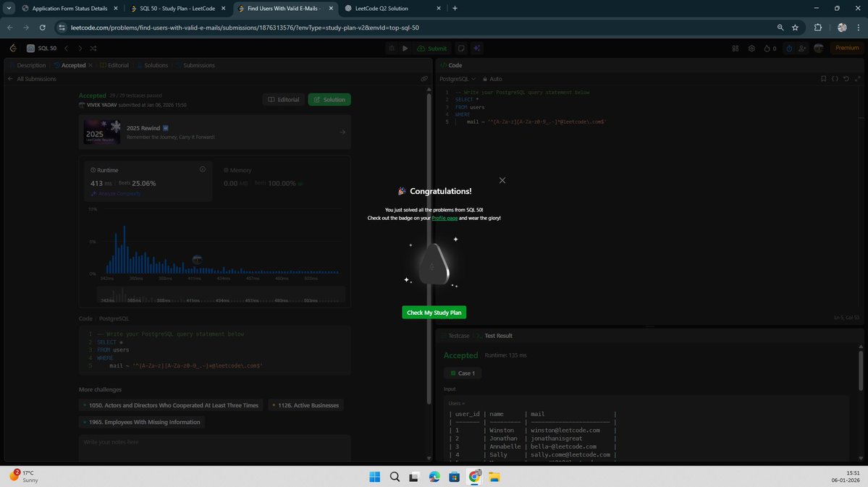Open the browser extensions icon

tap(818, 27)
